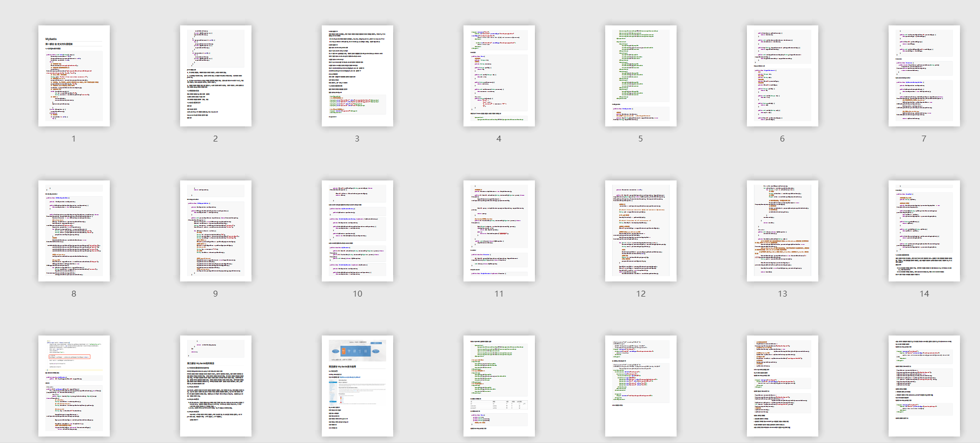This screenshot has height=443, width=980.
Task: Select the thumbnail with the red highlighted box
Action: pos(74,386)
